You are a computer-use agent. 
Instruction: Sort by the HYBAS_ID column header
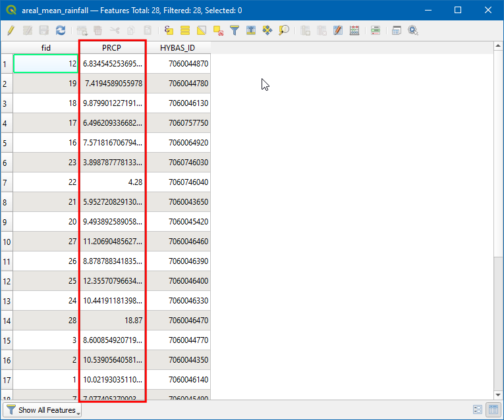coord(177,48)
